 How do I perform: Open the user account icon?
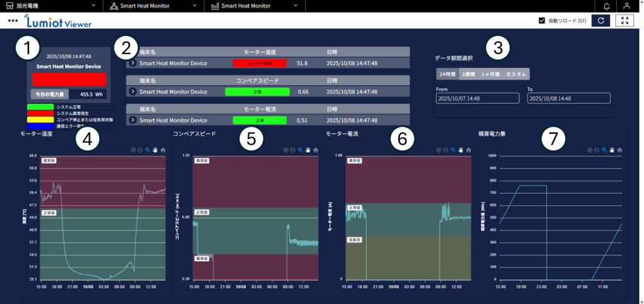pos(626,6)
